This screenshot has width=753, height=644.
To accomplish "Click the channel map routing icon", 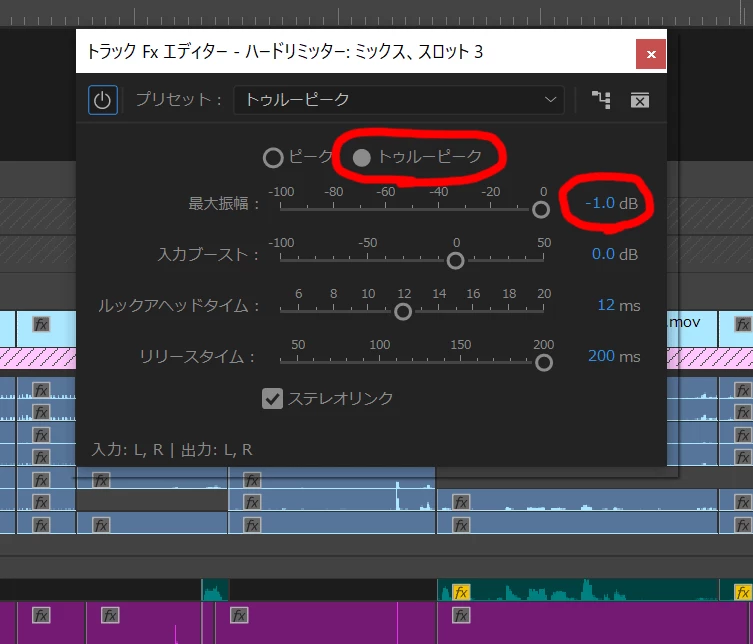I will [x=601, y=100].
